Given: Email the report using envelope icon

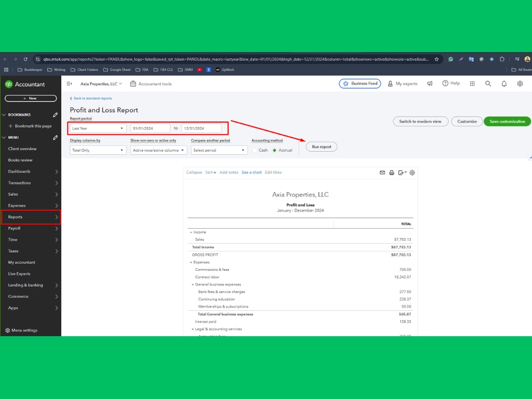Looking at the screenshot, I should coord(383,172).
